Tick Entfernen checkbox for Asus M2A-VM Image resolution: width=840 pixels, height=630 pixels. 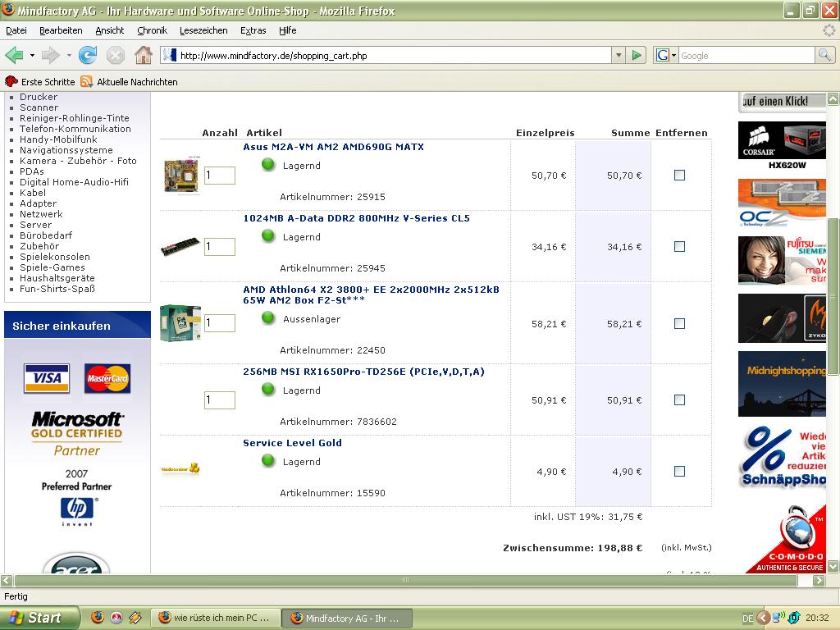point(679,176)
